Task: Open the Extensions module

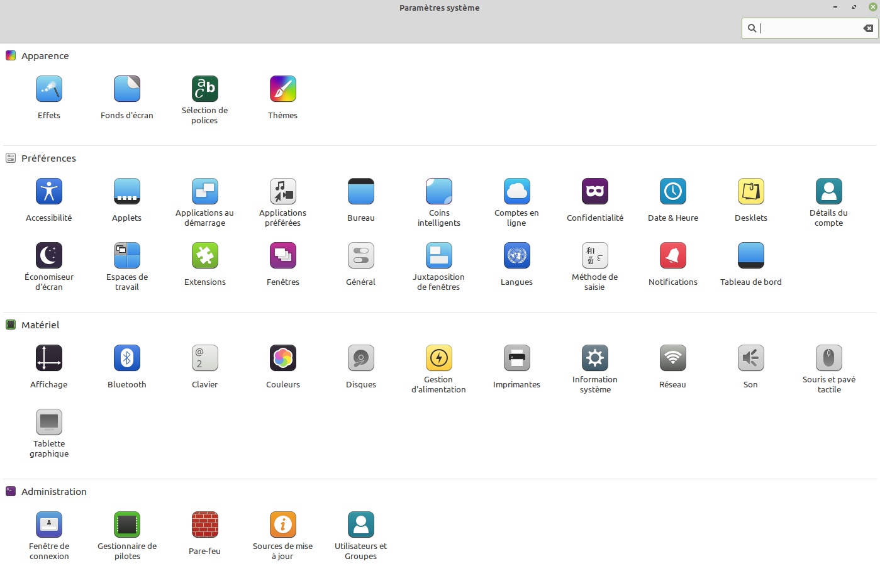Action: point(205,256)
